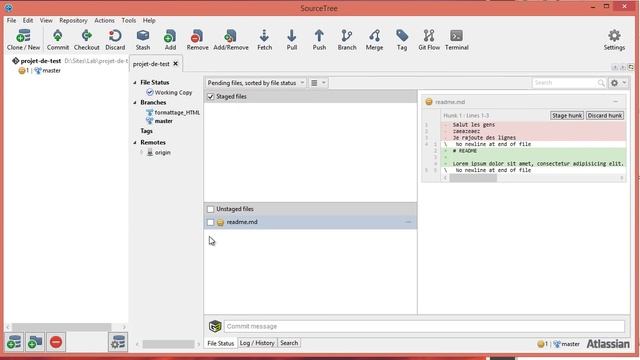Close the projet-de-test tab
Image resolution: width=640 pixels, height=360 pixels.
coord(176,64)
